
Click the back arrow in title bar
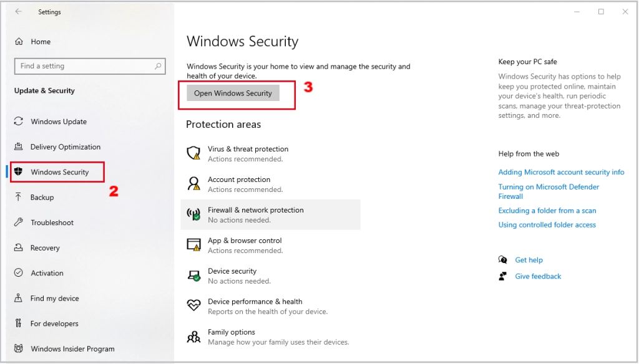pos(18,12)
